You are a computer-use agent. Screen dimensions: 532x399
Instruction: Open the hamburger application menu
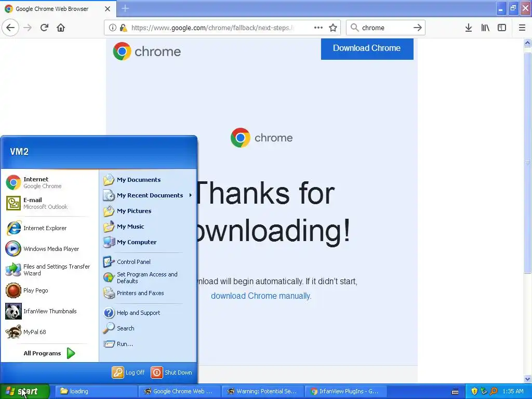tap(522, 28)
